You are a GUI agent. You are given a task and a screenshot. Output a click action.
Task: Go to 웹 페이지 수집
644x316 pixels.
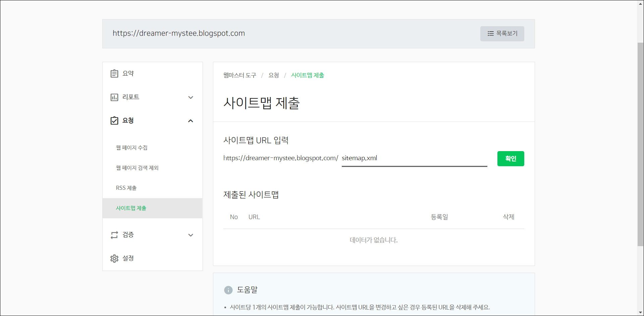(131, 148)
